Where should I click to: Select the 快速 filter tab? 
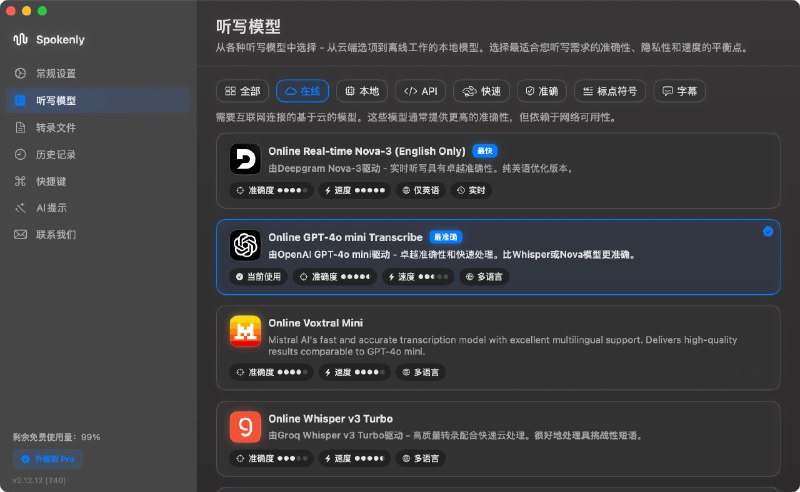pyautogui.click(x=482, y=91)
